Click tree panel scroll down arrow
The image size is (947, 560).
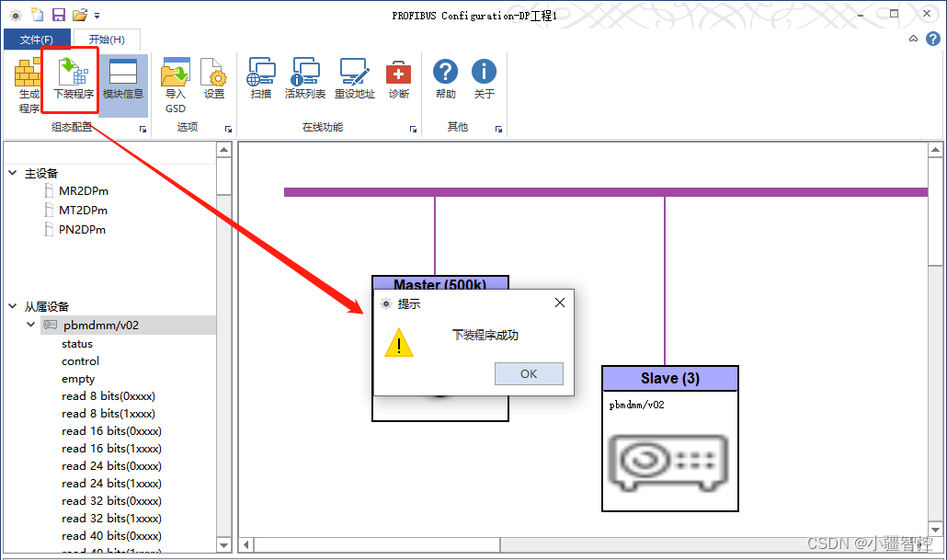coord(224,545)
